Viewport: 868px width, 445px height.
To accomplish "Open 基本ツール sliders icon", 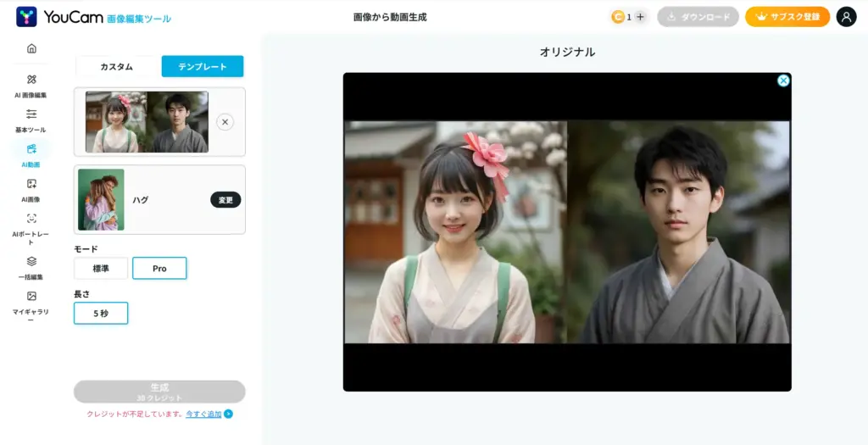I will click(x=31, y=114).
